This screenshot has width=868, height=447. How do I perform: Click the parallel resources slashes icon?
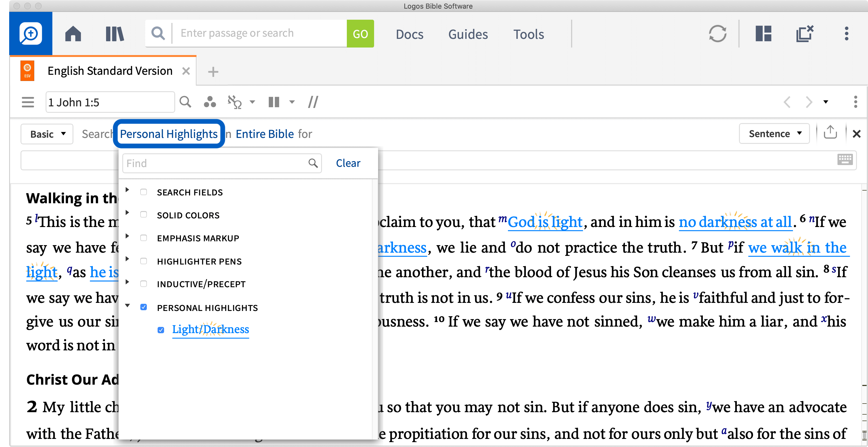[x=313, y=102]
